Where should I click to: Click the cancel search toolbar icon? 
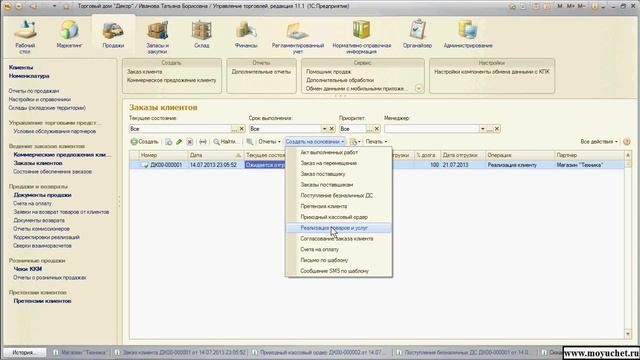(249, 142)
